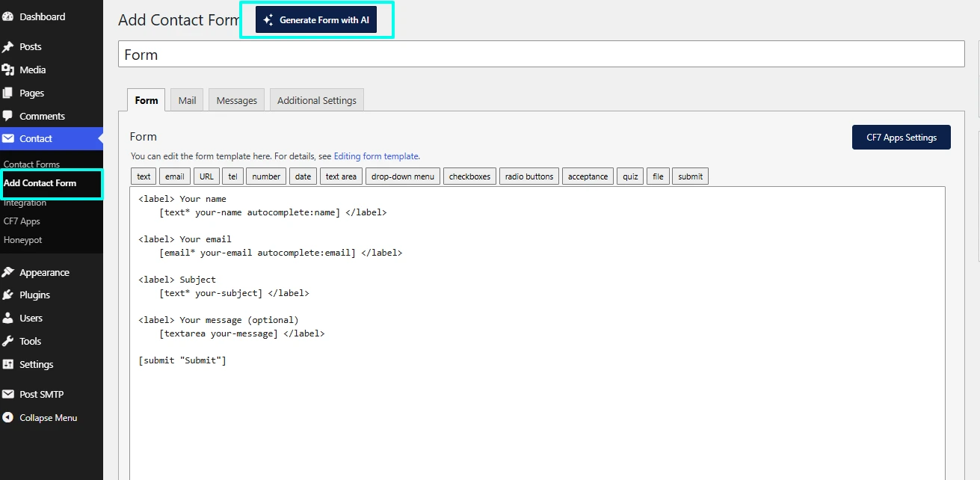Click the form title input field
This screenshot has height=480, width=980.
click(541, 55)
